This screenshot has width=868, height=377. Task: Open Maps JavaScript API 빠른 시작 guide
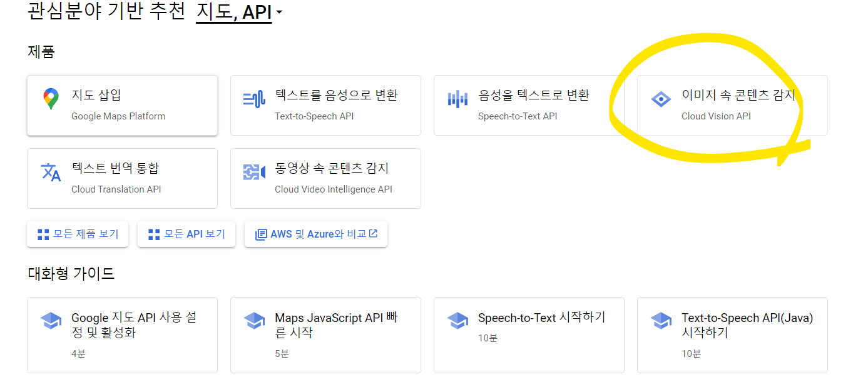click(325, 335)
